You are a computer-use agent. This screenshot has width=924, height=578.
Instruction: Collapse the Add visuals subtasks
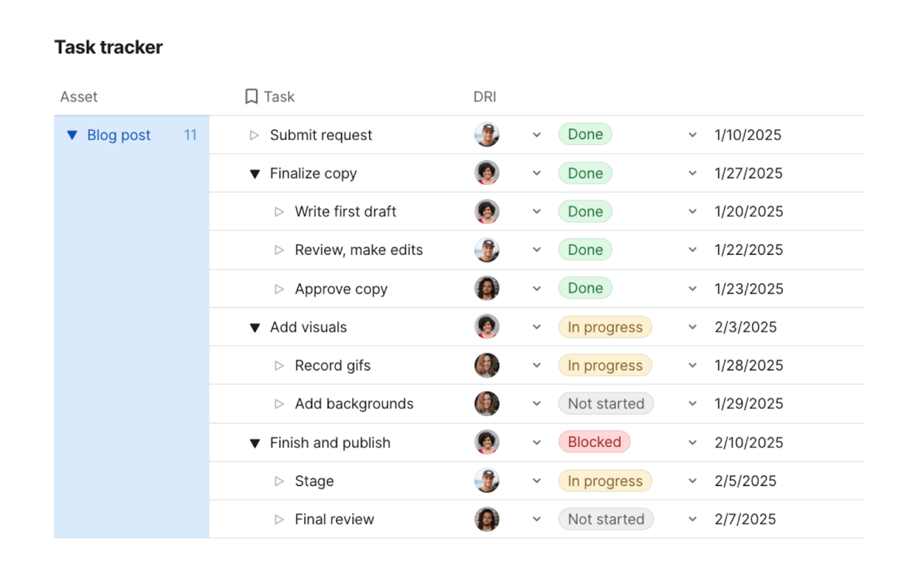click(x=255, y=328)
